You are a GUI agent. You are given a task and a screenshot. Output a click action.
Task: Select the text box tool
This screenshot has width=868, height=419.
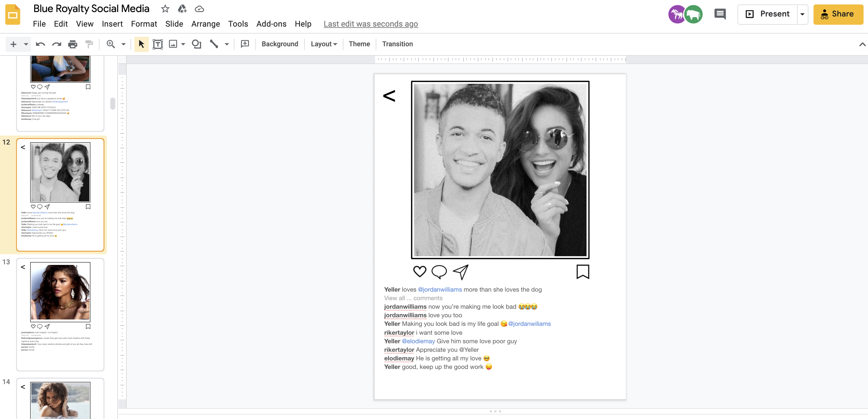[157, 44]
